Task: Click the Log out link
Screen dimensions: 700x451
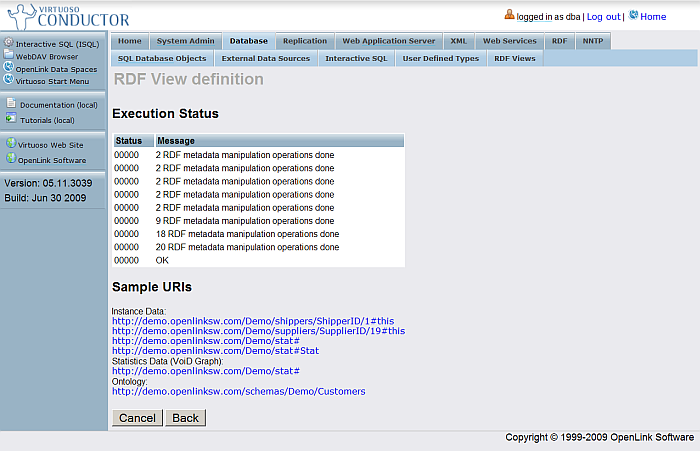Action: pyautogui.click(x=603, y=17)
